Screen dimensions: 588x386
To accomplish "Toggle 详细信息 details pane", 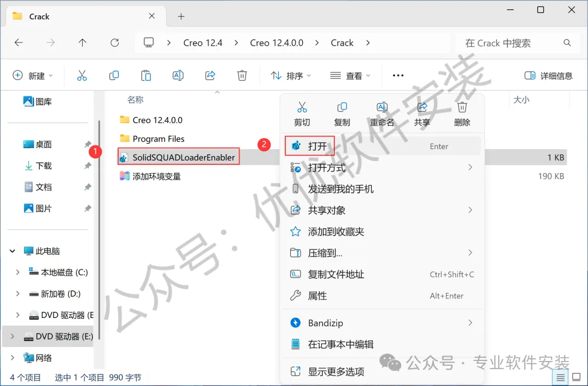I will point(549,75).
